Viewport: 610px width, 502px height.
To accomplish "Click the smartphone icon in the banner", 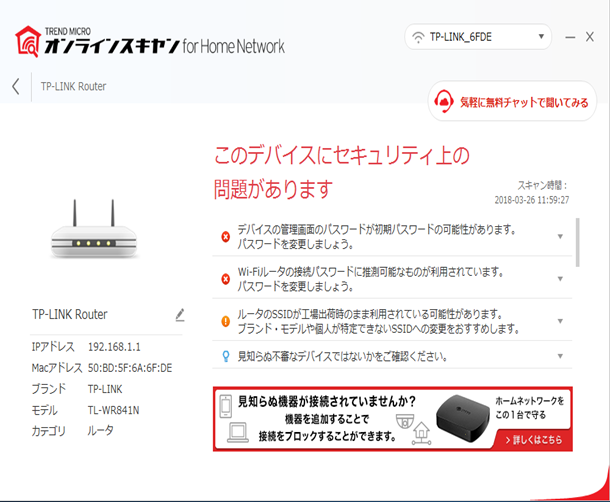I will tap(226, 406).
